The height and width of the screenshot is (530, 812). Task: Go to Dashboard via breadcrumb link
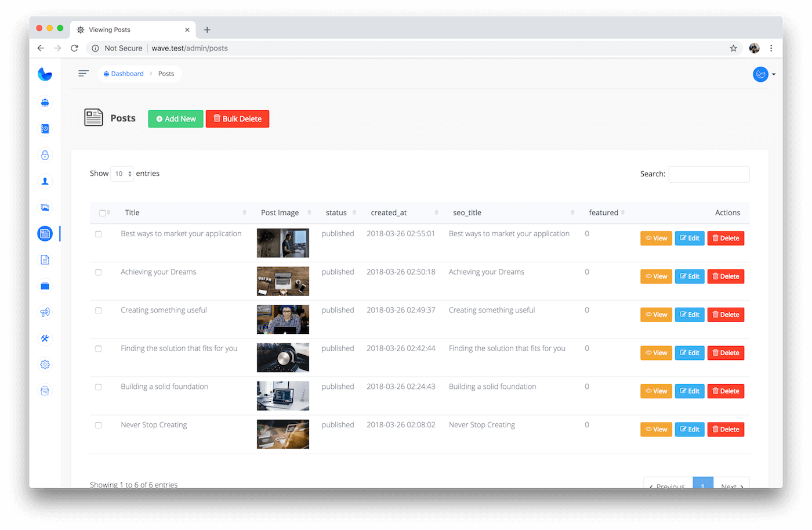point(127,74)
